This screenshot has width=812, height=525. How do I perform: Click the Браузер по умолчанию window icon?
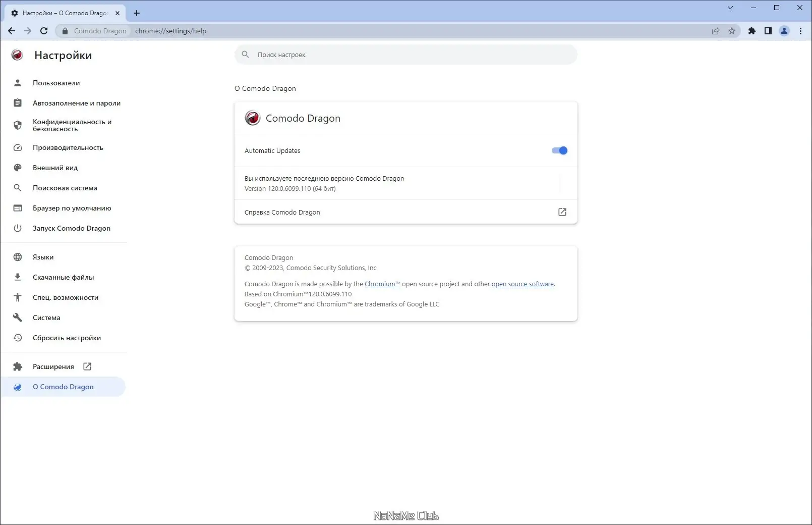pyautogui.click(x=18, y=208)
